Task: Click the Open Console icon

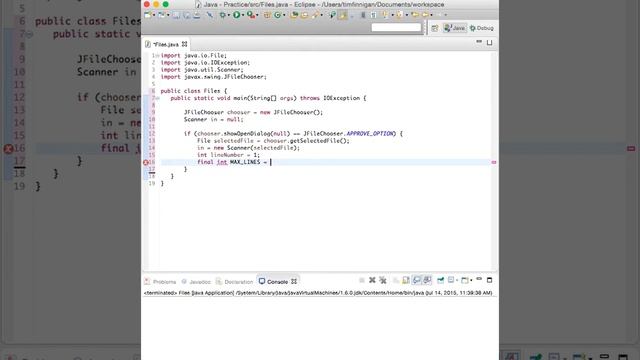Action: click(x=464, y=280)
